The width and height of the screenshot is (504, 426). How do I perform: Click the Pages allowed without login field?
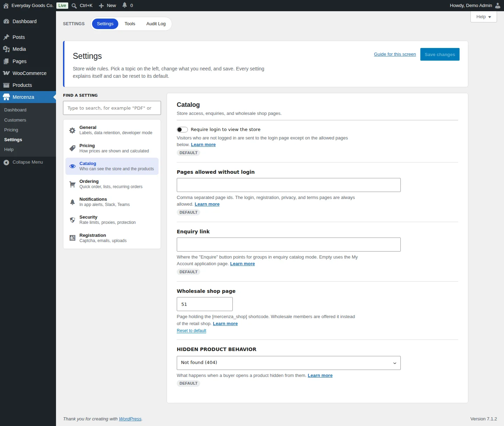pos(289,185)
